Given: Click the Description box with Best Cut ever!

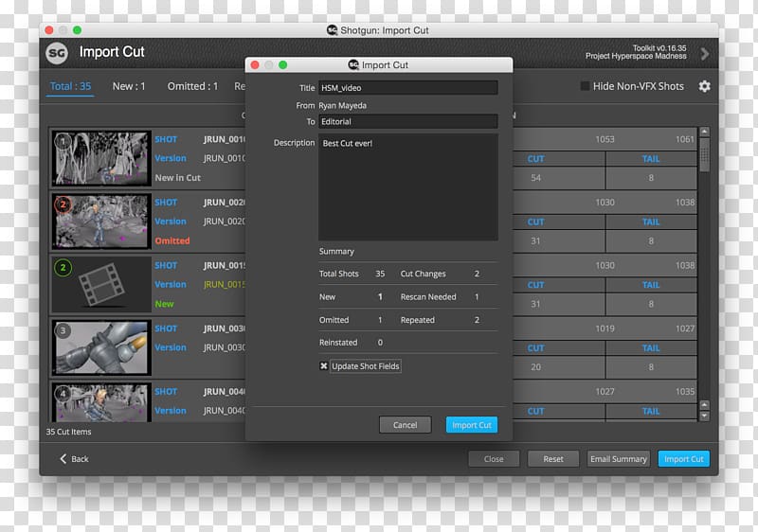Looking at the screenshot, I should click(408, 187).
